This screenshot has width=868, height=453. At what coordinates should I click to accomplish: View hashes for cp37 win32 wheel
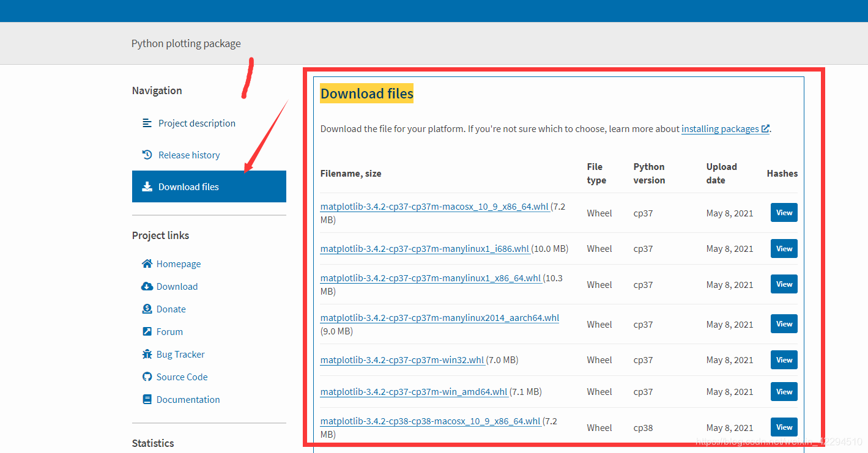(x=784, y=360)
